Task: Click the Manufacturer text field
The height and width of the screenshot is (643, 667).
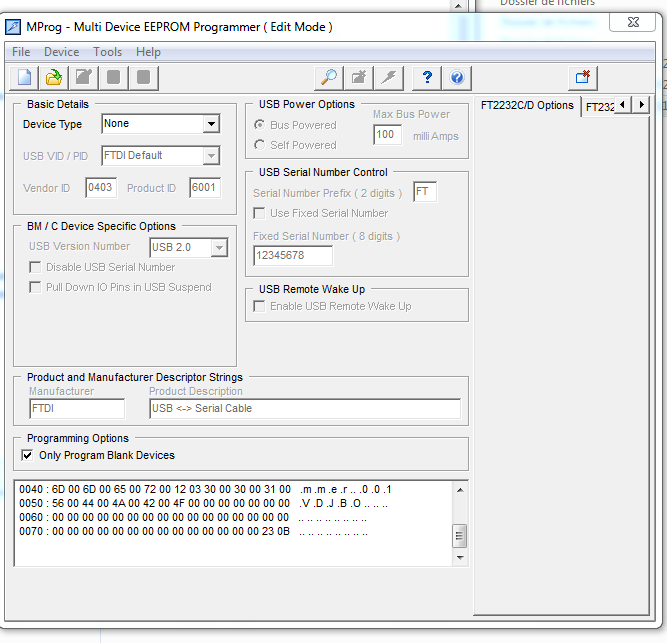Action: [x=77, y=409]
